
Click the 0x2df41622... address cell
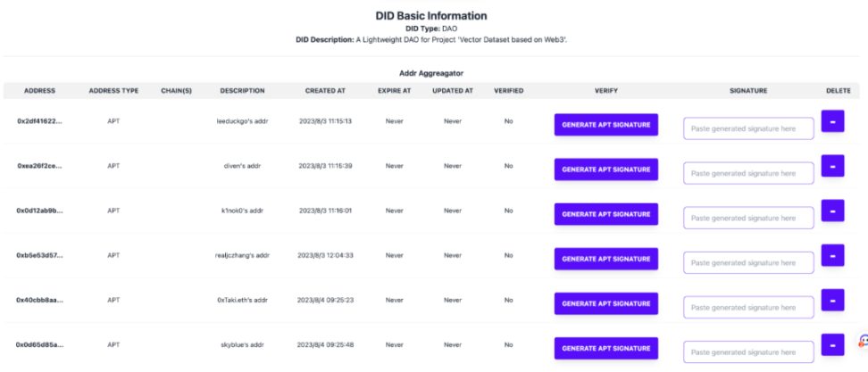tap(39, 120)
